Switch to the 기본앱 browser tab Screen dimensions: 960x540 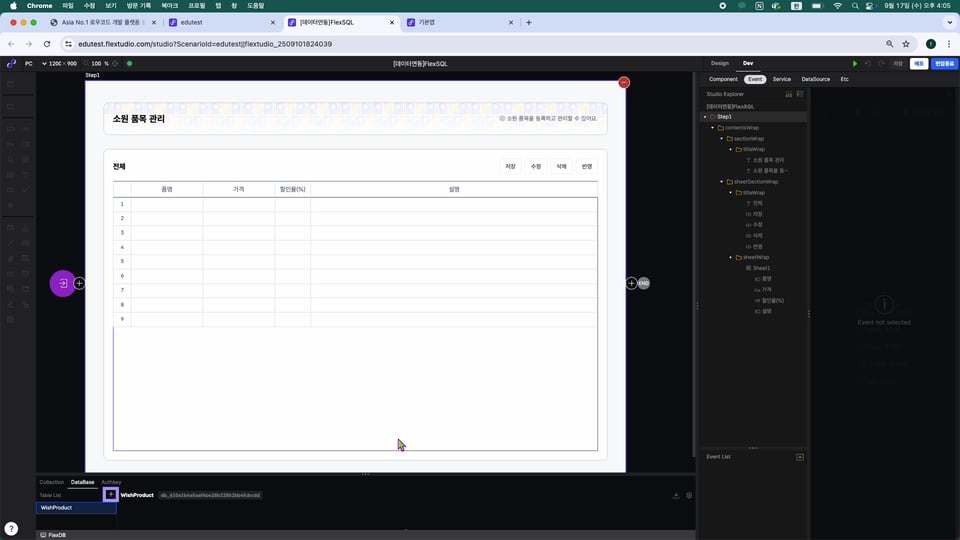pyautogui.click(x=461, y=23)
